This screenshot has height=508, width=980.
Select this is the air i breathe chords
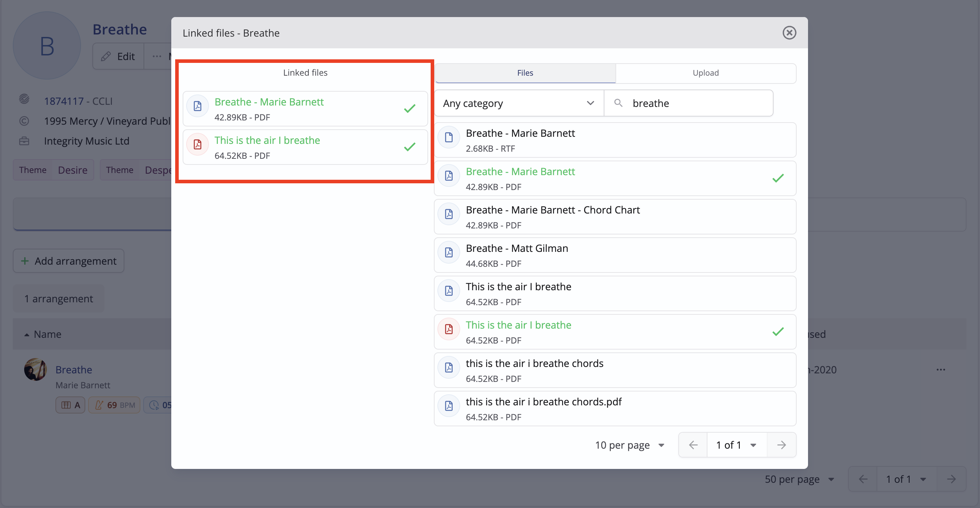coord(615,371)
